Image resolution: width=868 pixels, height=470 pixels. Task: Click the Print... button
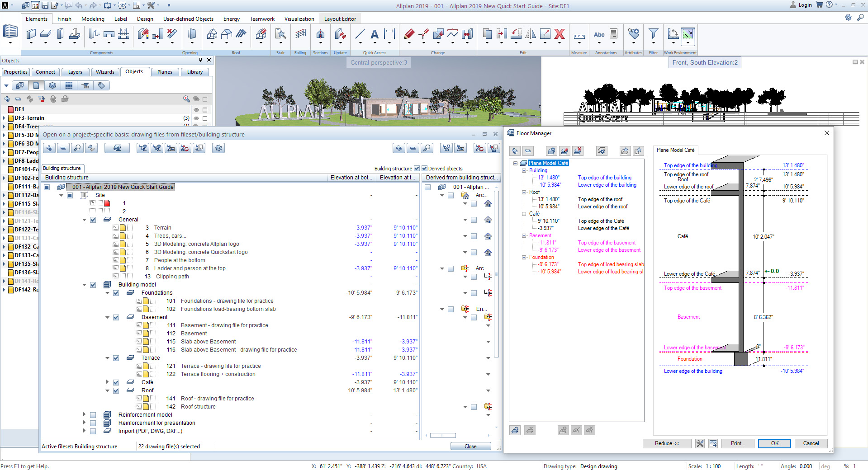(x=737, y=443)
